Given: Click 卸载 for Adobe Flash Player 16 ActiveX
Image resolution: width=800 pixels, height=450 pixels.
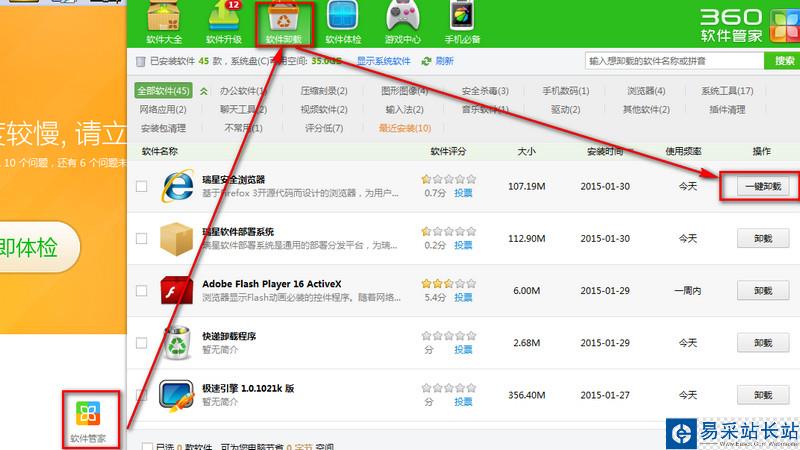Looking at the screenshot, I should 763,291.
